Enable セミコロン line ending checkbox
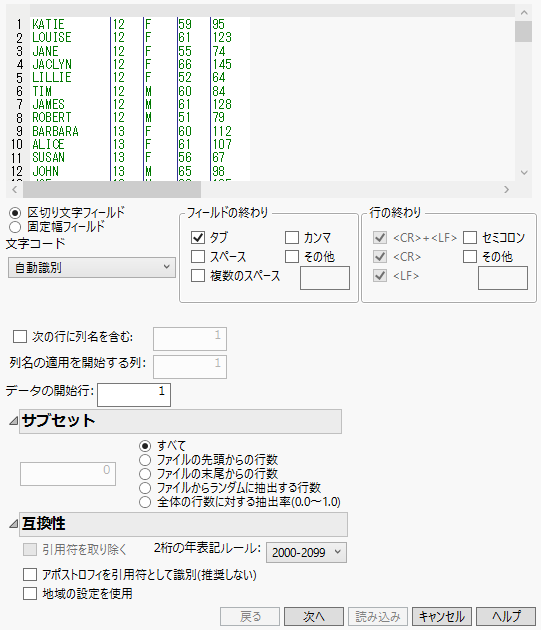Screen dimensions: 541x630 click(x=470, y=237)
